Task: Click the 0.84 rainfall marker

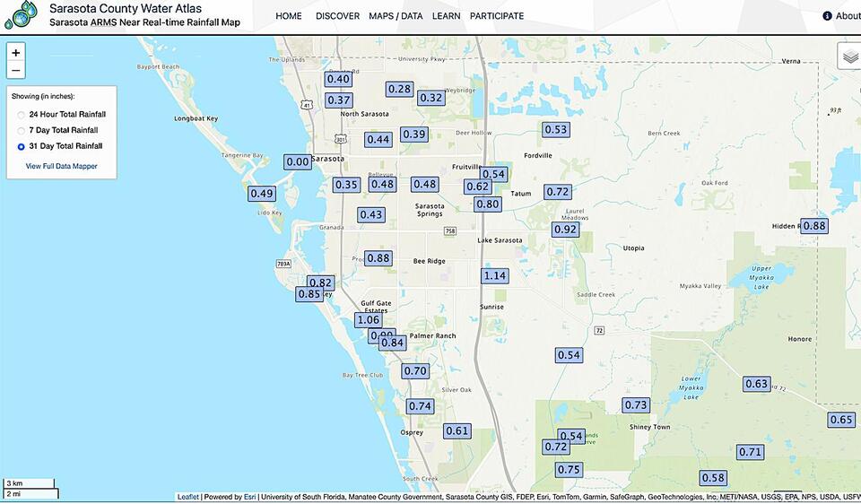Action: 393,343
